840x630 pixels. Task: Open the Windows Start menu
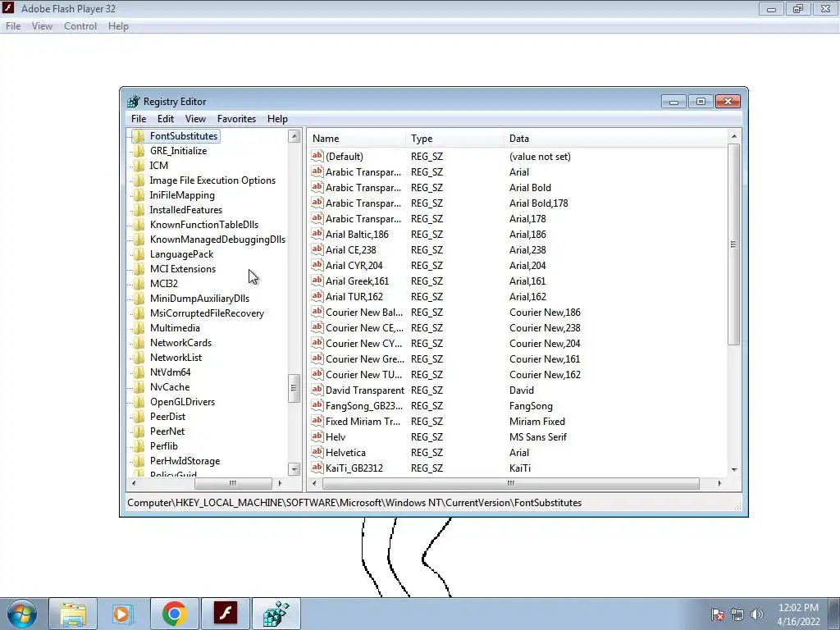coord(21,614)
